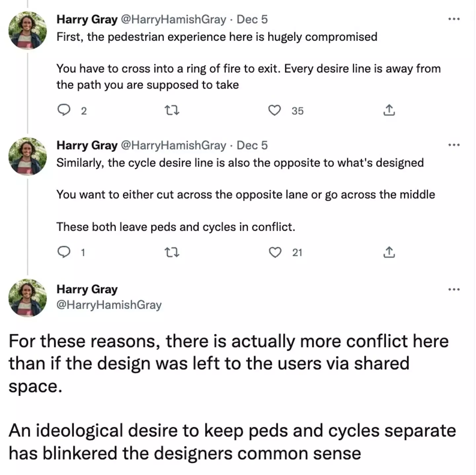This screenshot has width=476, height=475.
Task: Open more options on main tweet
Action: tap(454, 290)
